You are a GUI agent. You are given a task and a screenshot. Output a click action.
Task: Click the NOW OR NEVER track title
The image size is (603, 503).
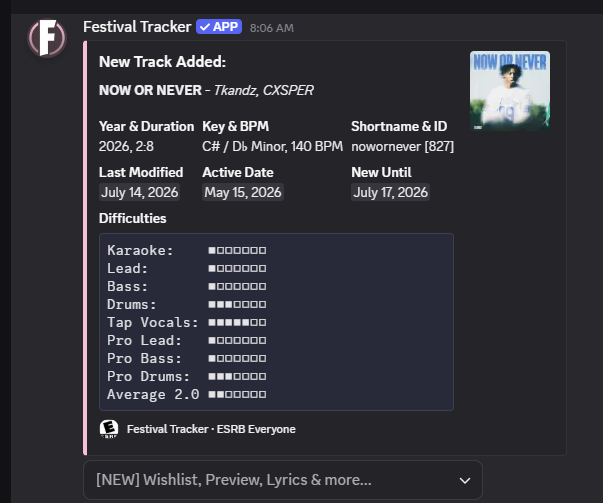pos(150,90)
